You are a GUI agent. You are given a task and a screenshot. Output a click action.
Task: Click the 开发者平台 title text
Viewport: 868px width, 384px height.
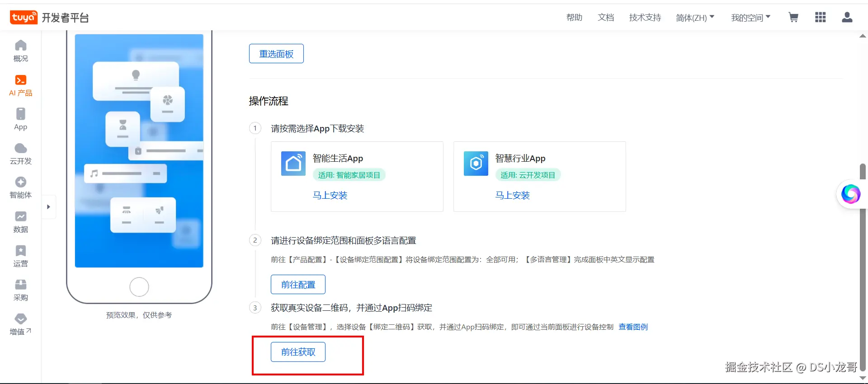point(66,18)
